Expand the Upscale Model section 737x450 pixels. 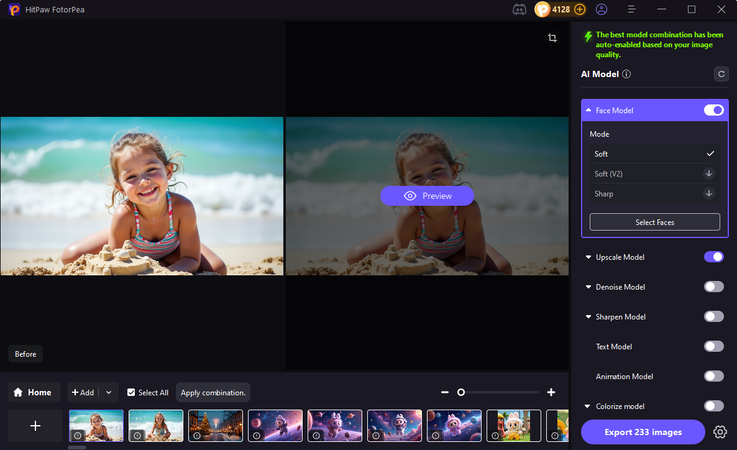[x=588, y=257]
